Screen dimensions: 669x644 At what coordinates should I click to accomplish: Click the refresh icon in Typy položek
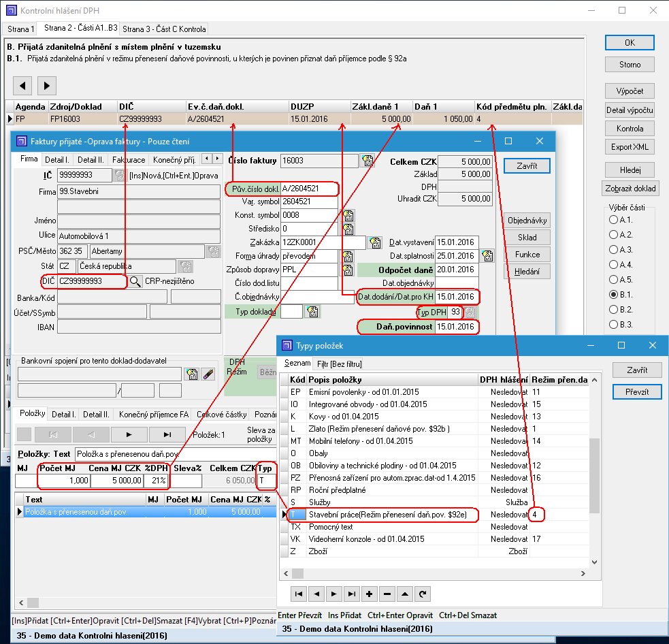(423, 594)
